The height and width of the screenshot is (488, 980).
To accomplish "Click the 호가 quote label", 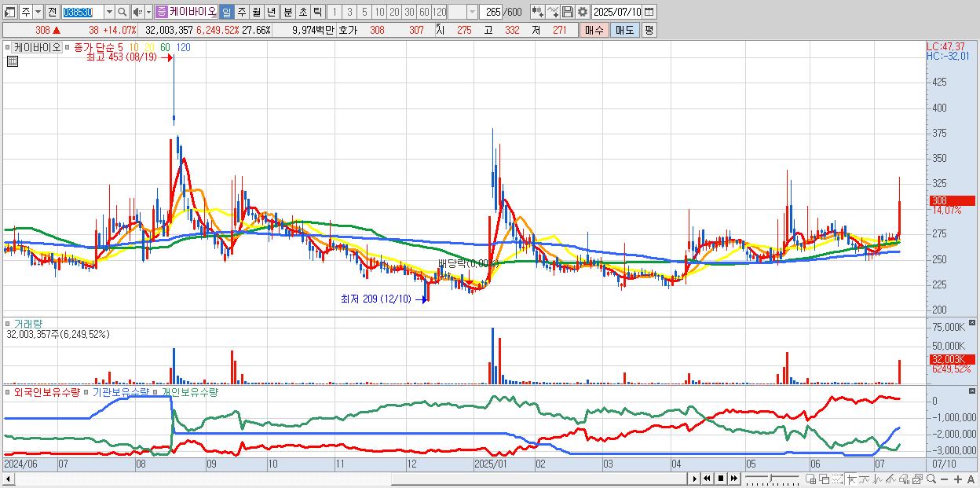I will [x=346, y=30].
